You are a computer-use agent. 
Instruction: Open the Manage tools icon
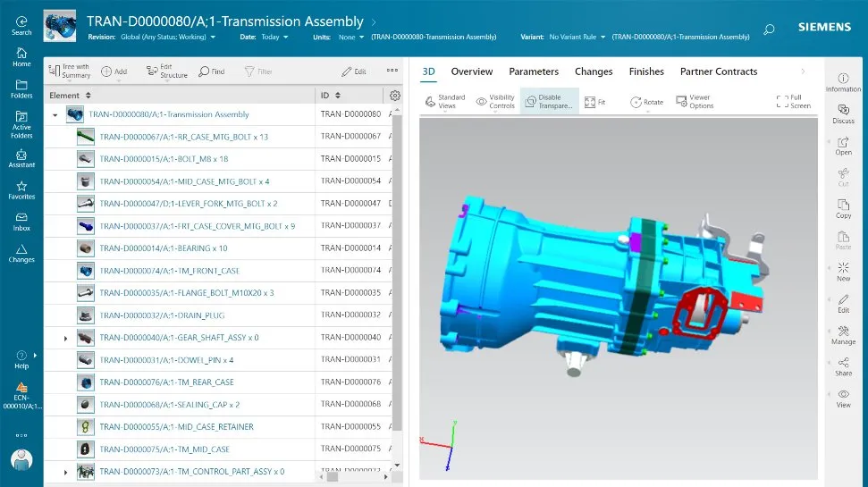coord(843,334)
